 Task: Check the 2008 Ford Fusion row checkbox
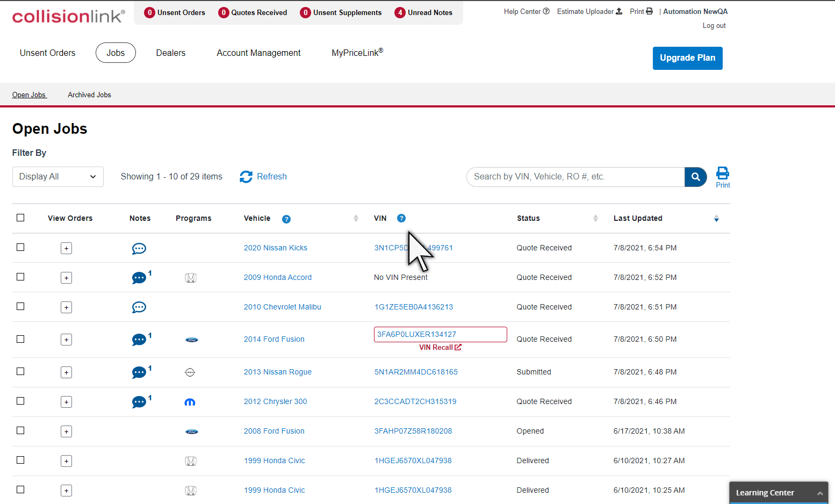point(20,430)
